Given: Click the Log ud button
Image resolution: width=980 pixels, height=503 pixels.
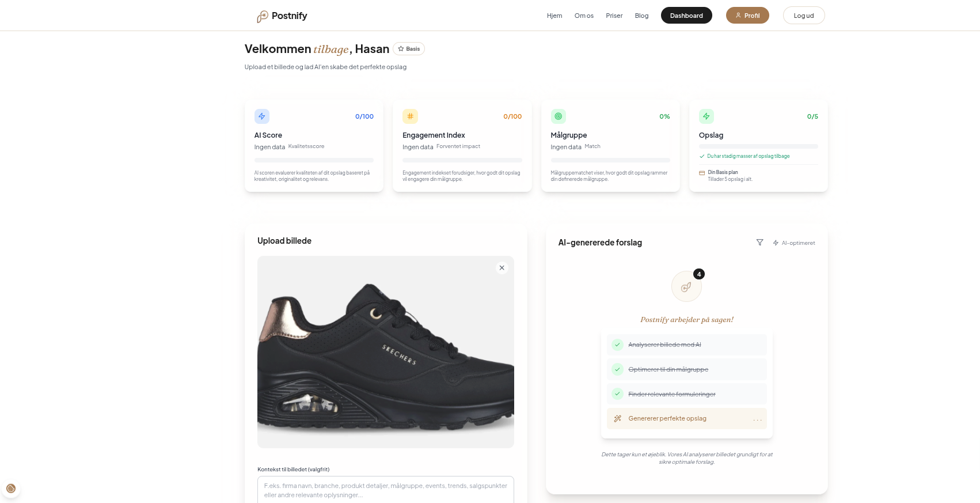Looking at the screenshot, I should click(804, 16).
